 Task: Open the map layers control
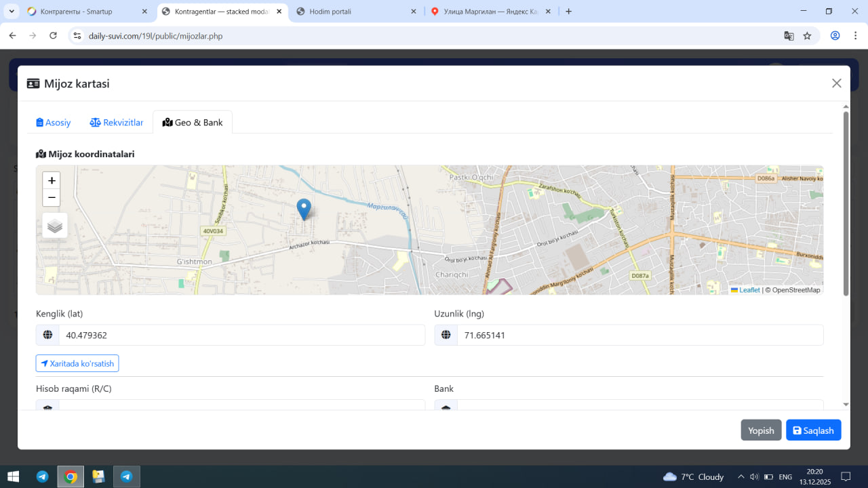(55, 226)
